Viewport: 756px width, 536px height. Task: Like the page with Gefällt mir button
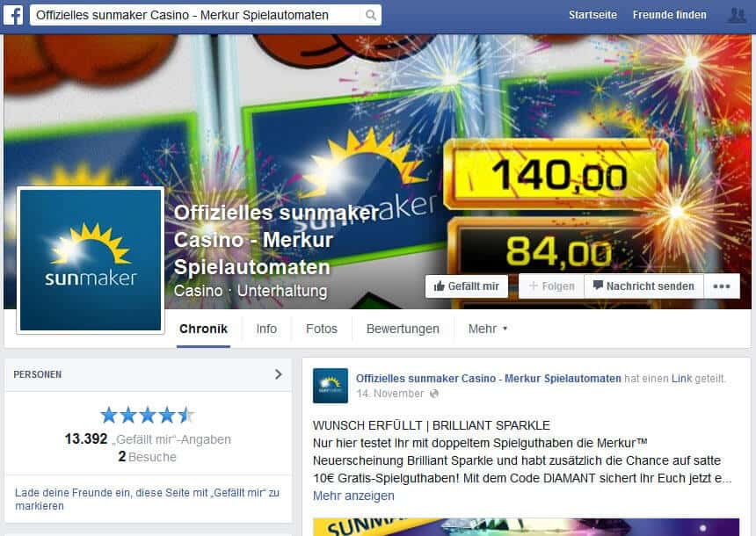466,286
